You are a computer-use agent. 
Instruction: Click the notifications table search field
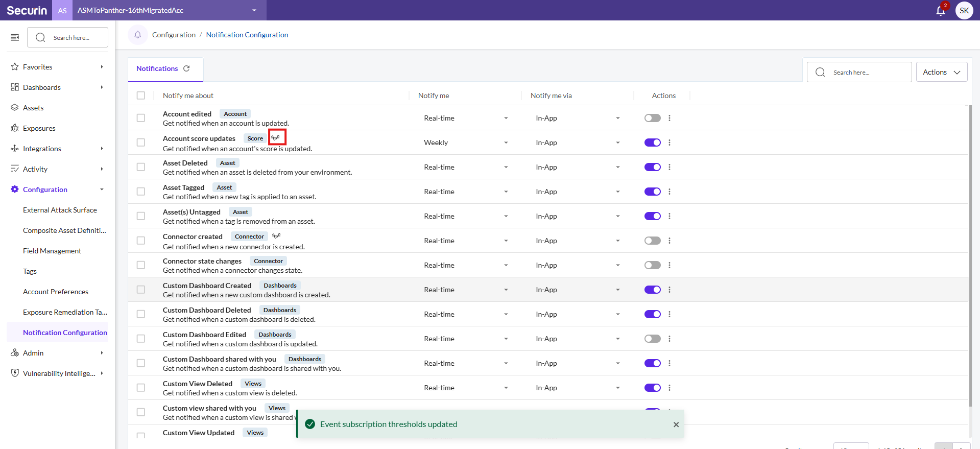859,72
